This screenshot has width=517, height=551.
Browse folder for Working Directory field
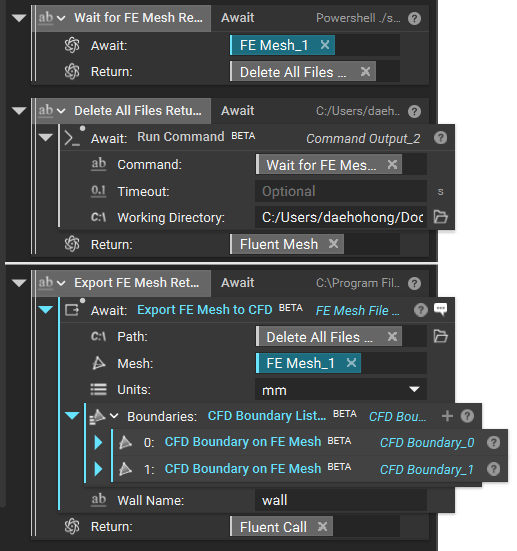click(440, 217)
